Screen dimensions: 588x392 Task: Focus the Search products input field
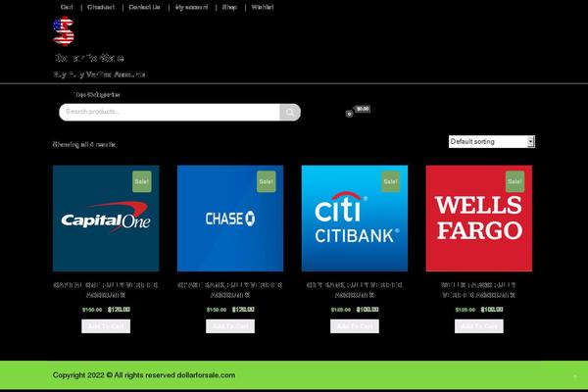(x=170, y=112)
